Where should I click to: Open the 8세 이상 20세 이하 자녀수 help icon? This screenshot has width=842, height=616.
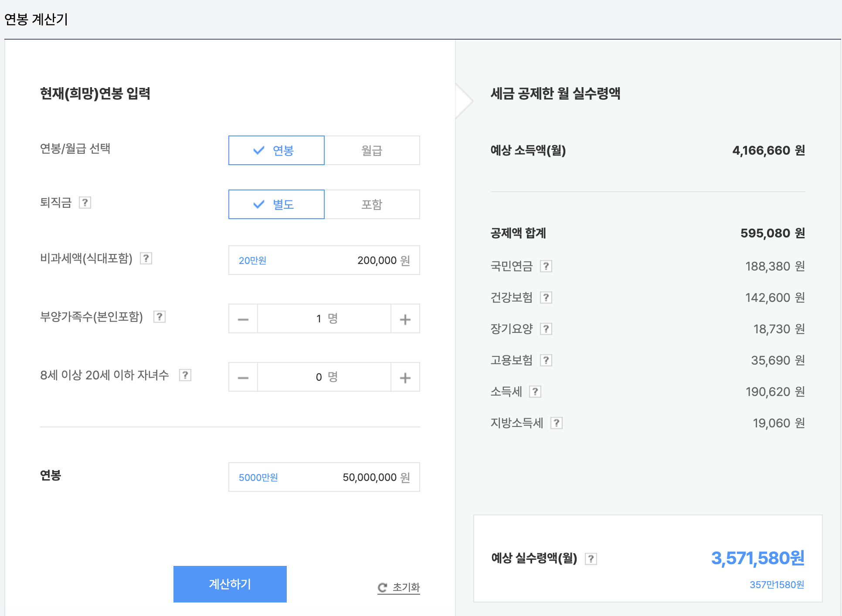[x=185, y=375]
